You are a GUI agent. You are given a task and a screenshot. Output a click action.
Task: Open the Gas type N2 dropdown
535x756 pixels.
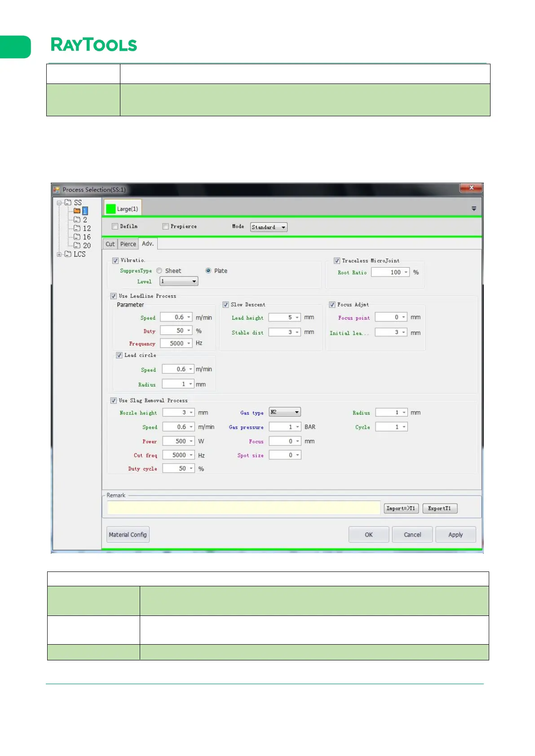pos(285,412)
